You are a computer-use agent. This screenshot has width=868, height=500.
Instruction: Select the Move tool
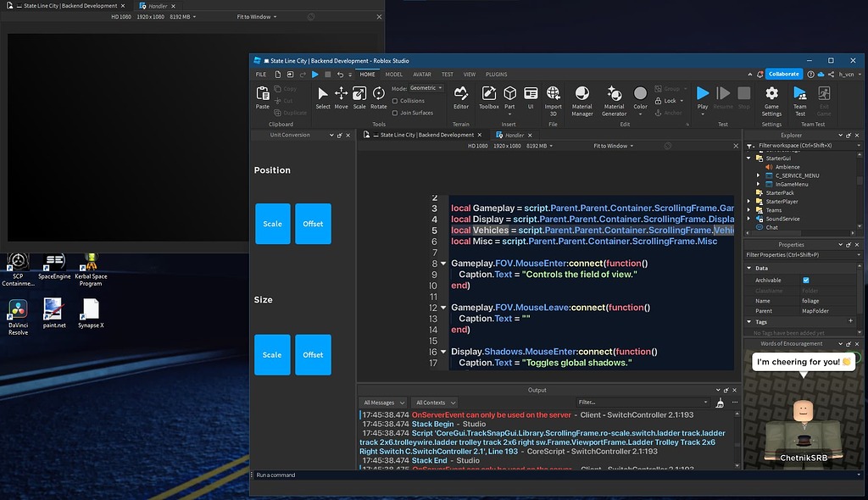(x=341, y=97)
